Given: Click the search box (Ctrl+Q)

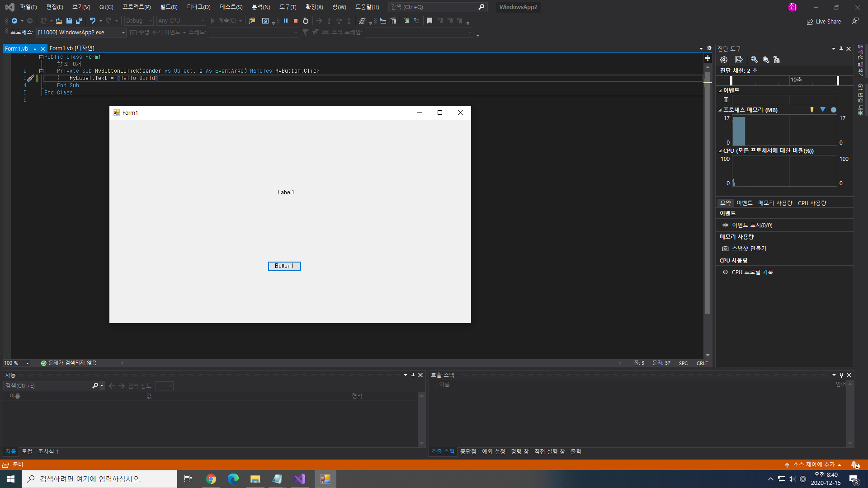Looking at the screenshot, I should 434,7.
